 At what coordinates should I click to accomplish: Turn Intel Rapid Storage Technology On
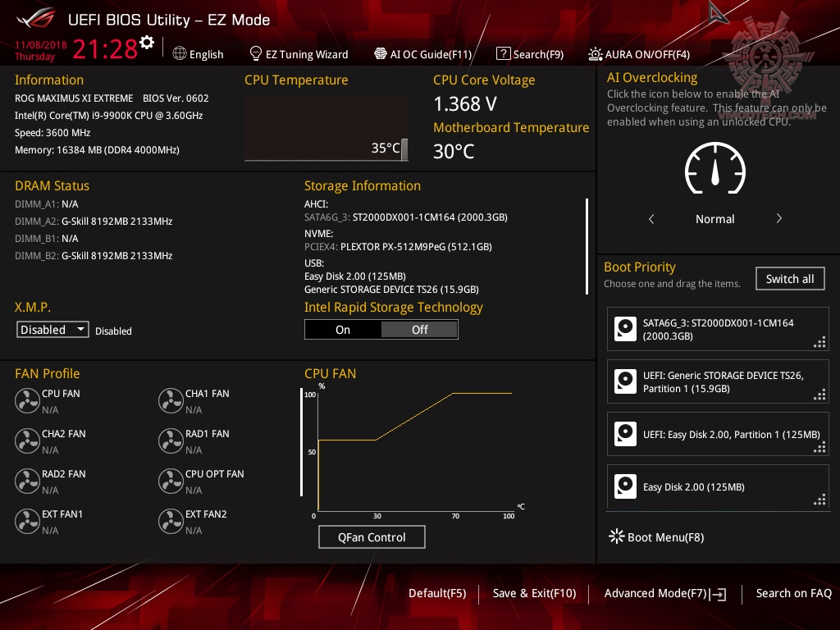343,330
